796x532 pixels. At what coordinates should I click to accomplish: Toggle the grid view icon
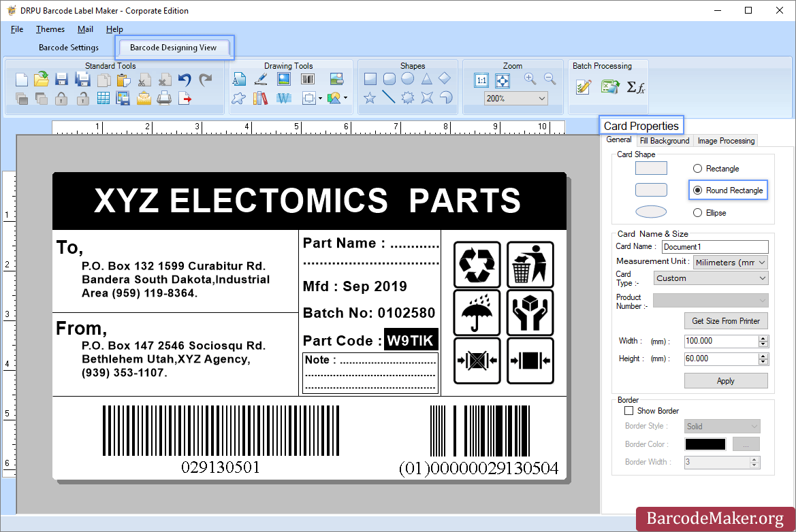(103, 98)
